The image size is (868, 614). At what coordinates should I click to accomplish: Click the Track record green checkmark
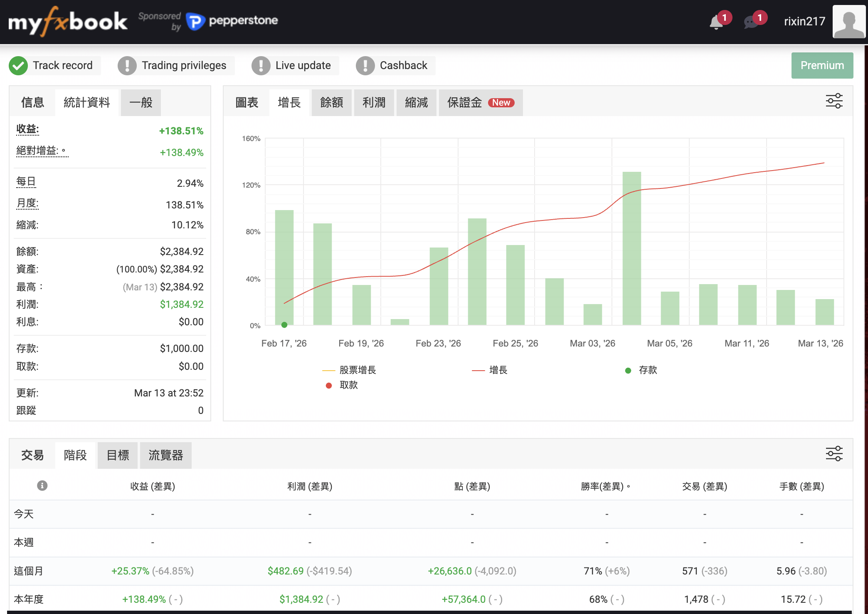point(18,66)
